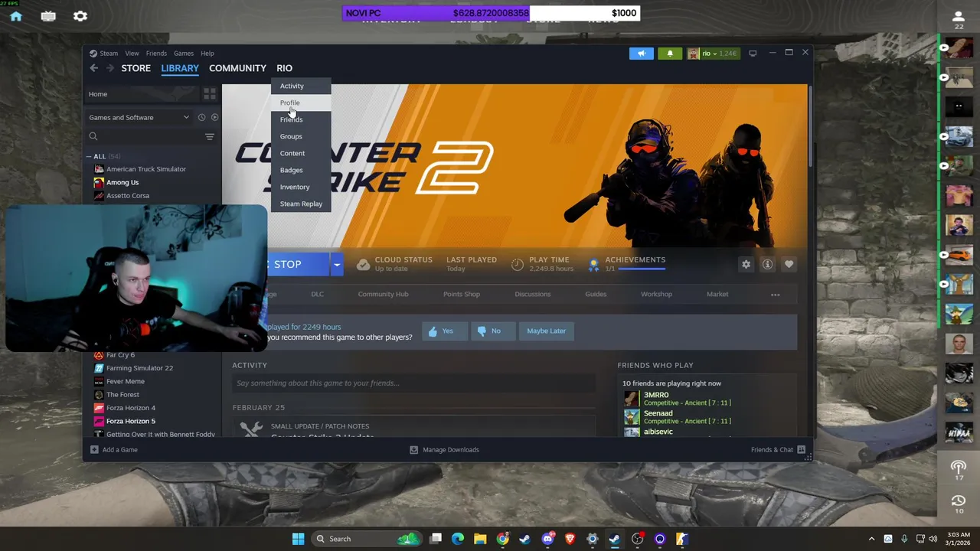Collapse the ALL games category
Screen dimensions: 980x551
(x=89, y=156)
